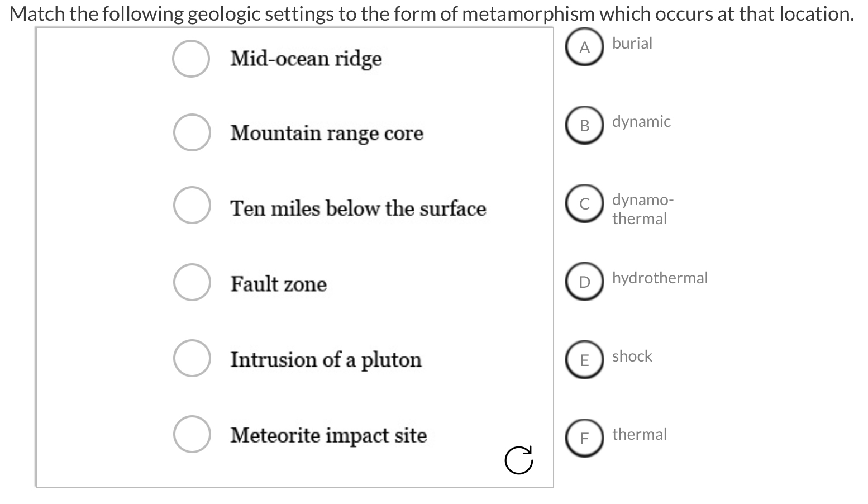This screenshot has width=868, height=504.
Task: Click the Meteorite impact site text label
Action: pyautogui.click(x=328, y=435)
